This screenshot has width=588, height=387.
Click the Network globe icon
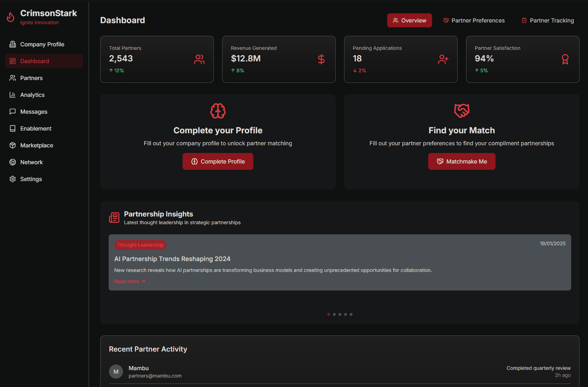click(x=13, y=162)
